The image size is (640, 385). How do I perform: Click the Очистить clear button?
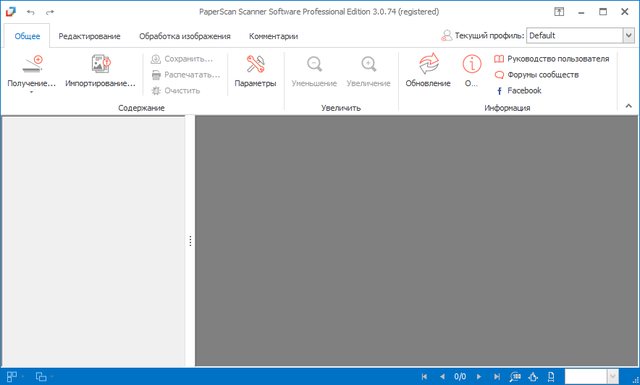tap(176, 91)
